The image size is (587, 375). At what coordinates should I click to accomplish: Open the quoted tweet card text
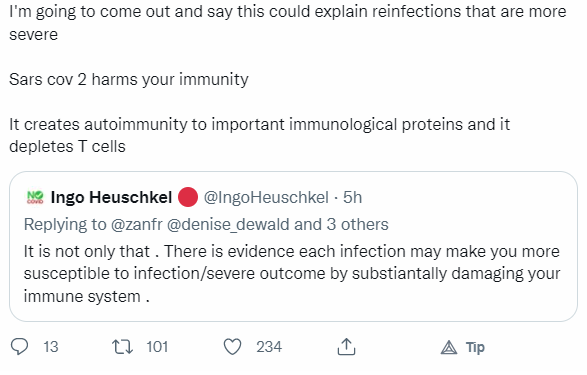pos(292,274)
